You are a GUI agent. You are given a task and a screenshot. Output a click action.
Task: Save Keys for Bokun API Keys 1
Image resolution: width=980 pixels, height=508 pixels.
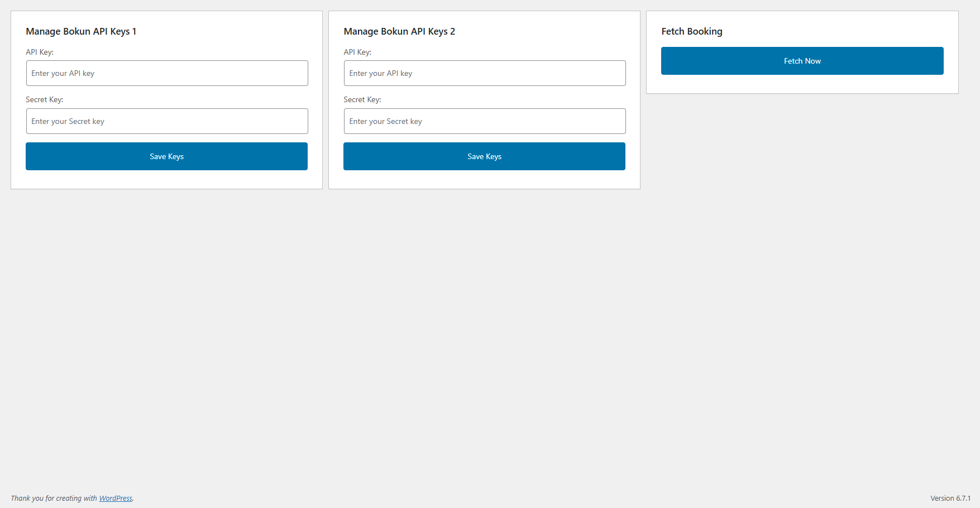(166, 156)
